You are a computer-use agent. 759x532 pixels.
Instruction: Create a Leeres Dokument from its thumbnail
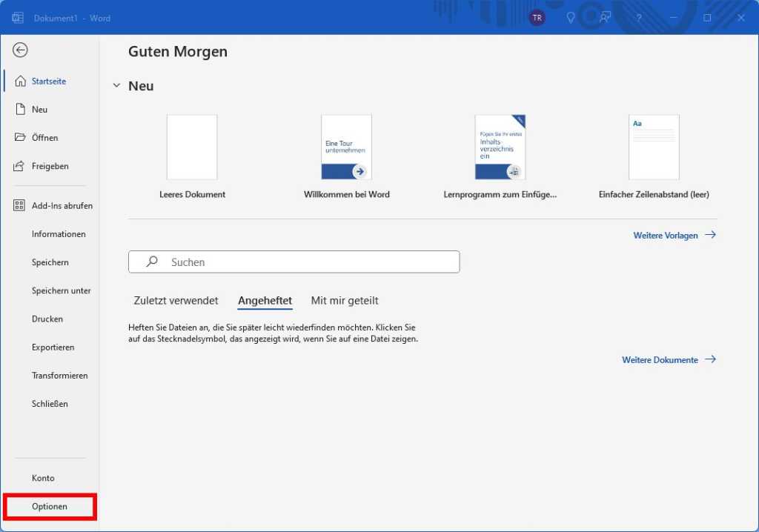[x=192, y=147]
